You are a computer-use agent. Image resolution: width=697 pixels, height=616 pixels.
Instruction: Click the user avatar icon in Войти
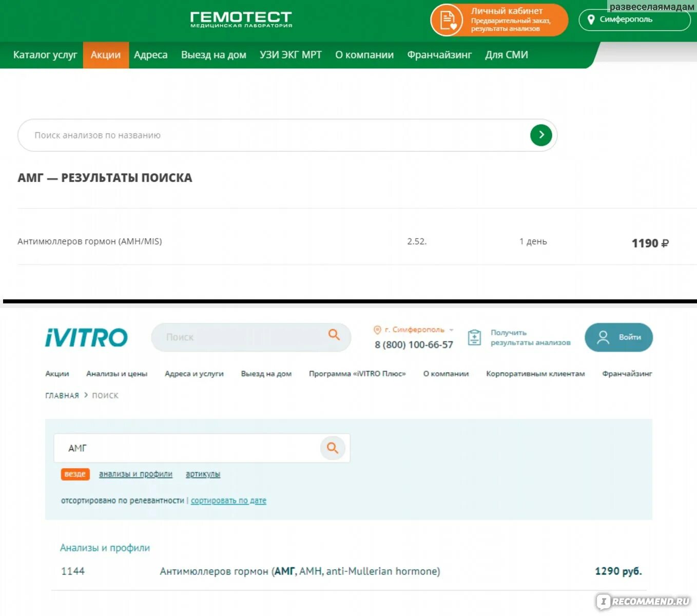[603, 337]
